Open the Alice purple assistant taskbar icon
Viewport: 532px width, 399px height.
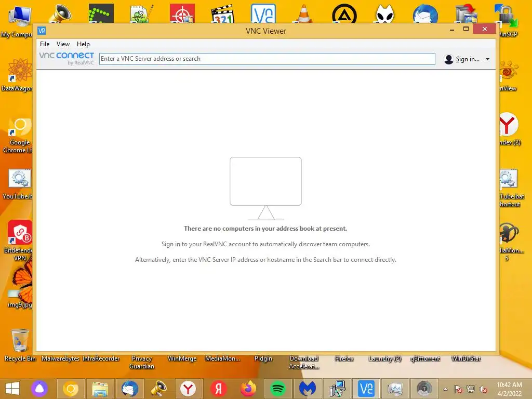(x=39, y=389)
